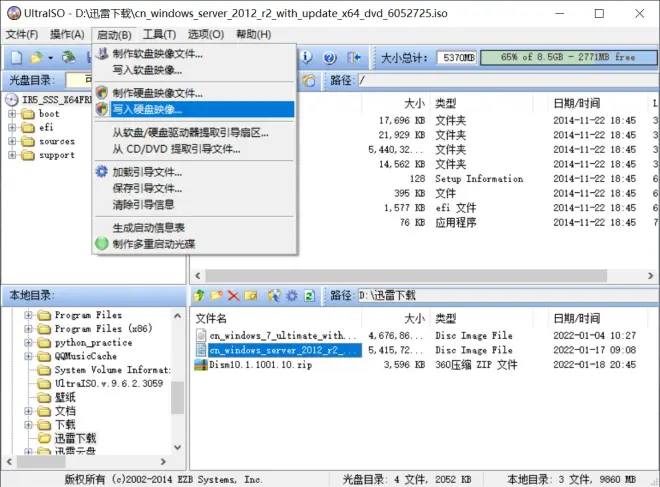This screenshot has width=660, height=487.
Task: Open the 操作(A) menu
Action: click(x=67, y=34)
